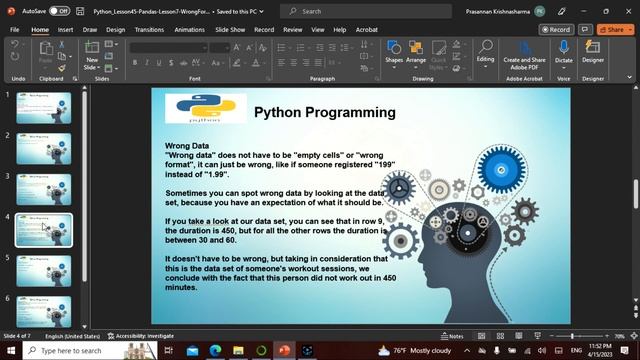The width and height of the screenshot is (640, 360).
Task: Select slide 2 thumbnail
Action: coord(44,149)
